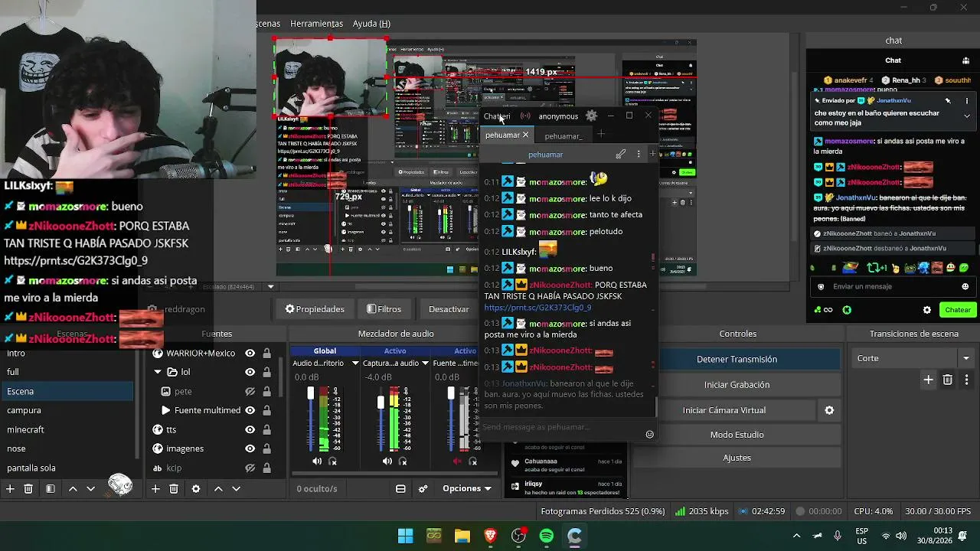Click Chatterino moderation mode sword icon
The width and height of the screenshot is (980, 551).
[621, 154]
